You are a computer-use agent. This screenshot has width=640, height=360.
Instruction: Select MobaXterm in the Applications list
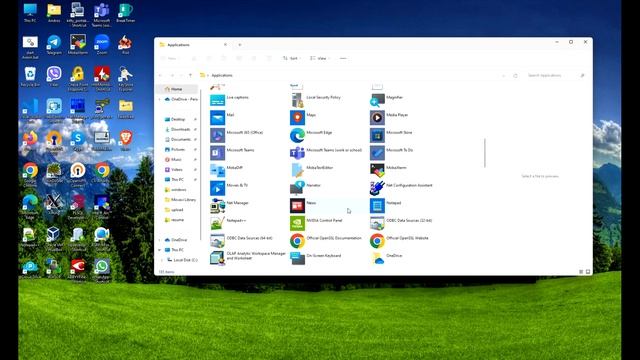(x=389, y=170)
